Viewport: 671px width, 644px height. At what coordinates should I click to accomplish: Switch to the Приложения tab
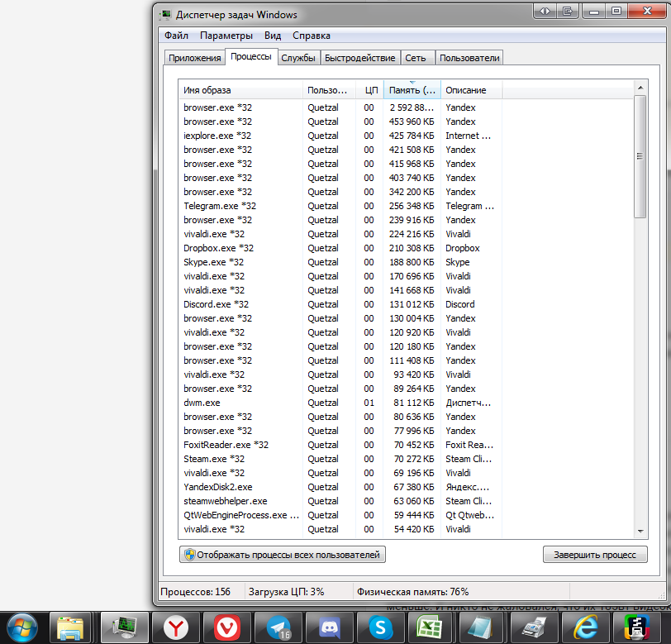195,58
